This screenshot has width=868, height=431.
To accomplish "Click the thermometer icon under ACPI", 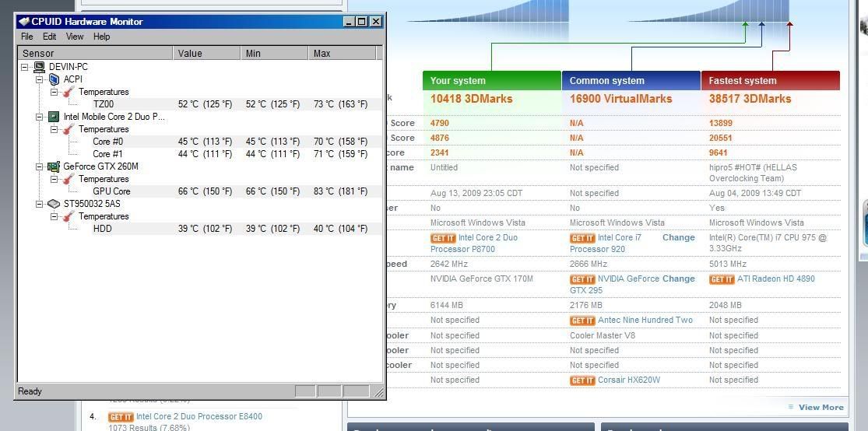I will [69, 92].
